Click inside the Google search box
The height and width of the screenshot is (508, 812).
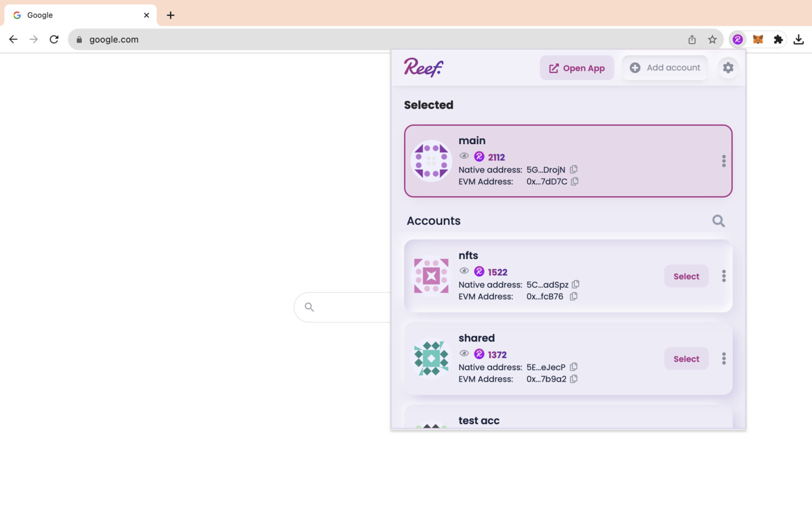(349, 307)
